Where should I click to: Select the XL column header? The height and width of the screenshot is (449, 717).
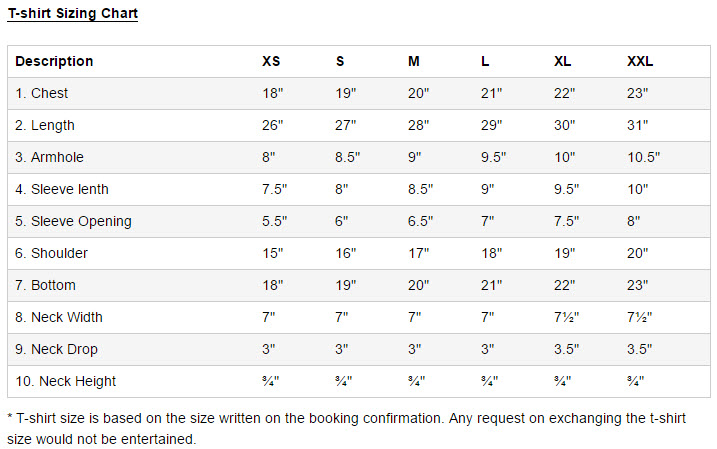point(562,61)
